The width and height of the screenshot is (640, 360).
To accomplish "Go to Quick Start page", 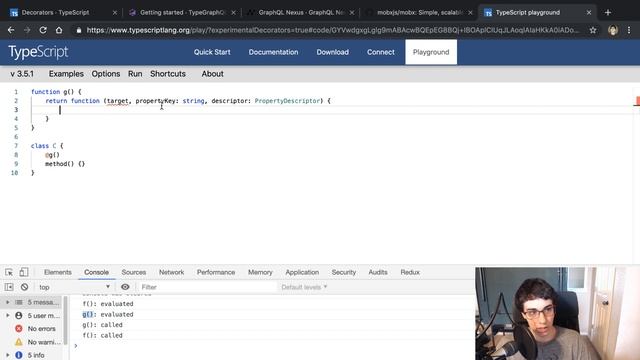I will [212, 52].
